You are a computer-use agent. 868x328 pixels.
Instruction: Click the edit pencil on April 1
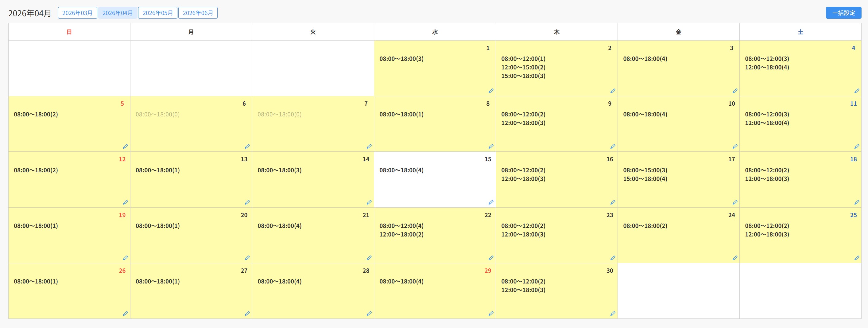coord(491,91)
